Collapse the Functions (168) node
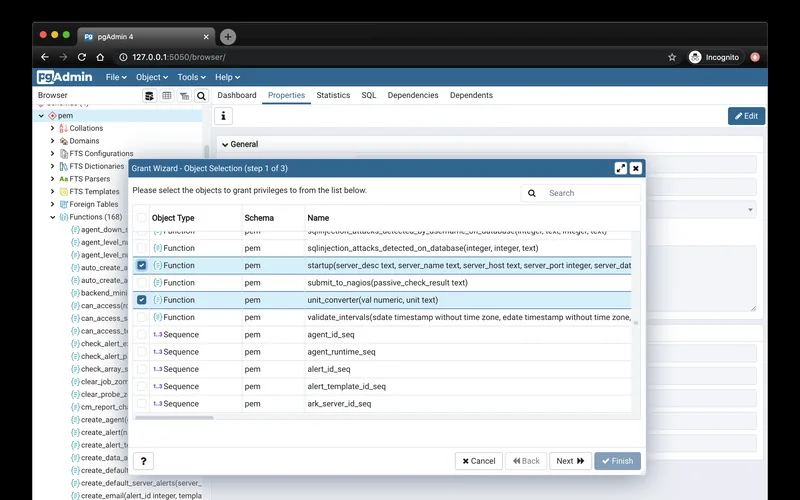Viewport: 800px width, 500px height. coord(52,217)
